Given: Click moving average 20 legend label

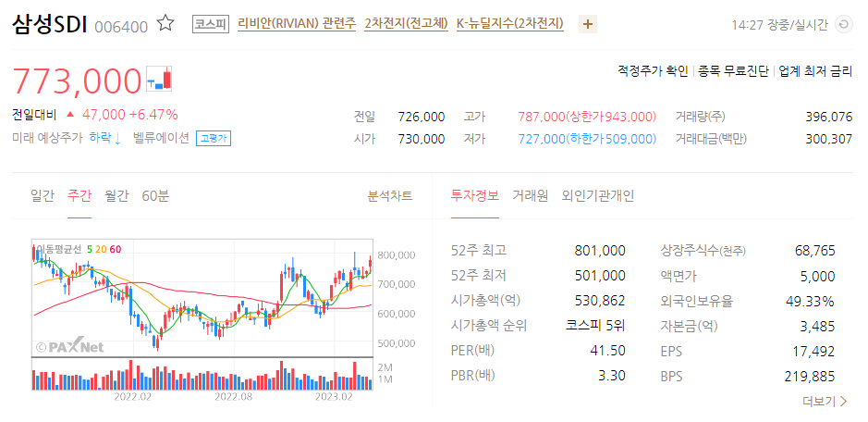Looking at the screenshot, I should [101, 249].
